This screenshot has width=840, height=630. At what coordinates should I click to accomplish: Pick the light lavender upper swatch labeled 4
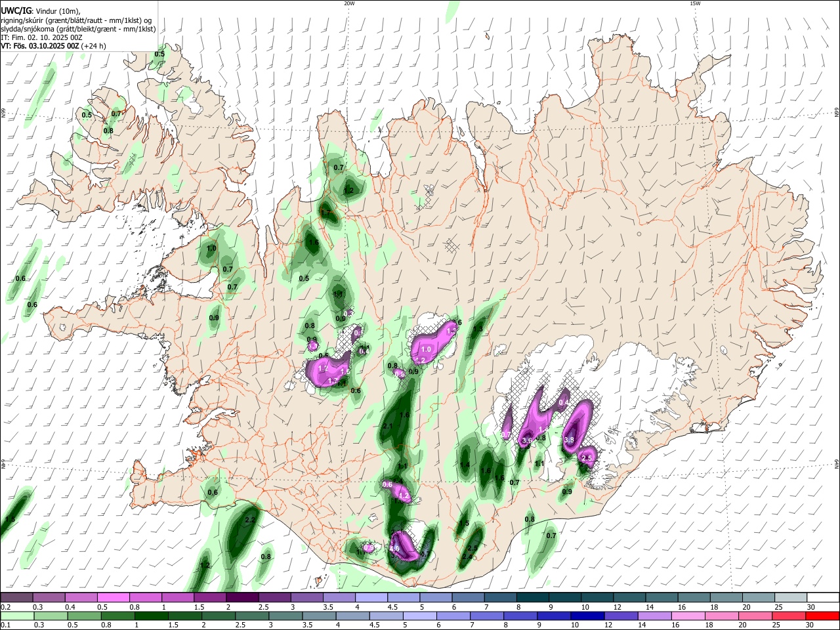pyautogui.click(x=372, y=597)
